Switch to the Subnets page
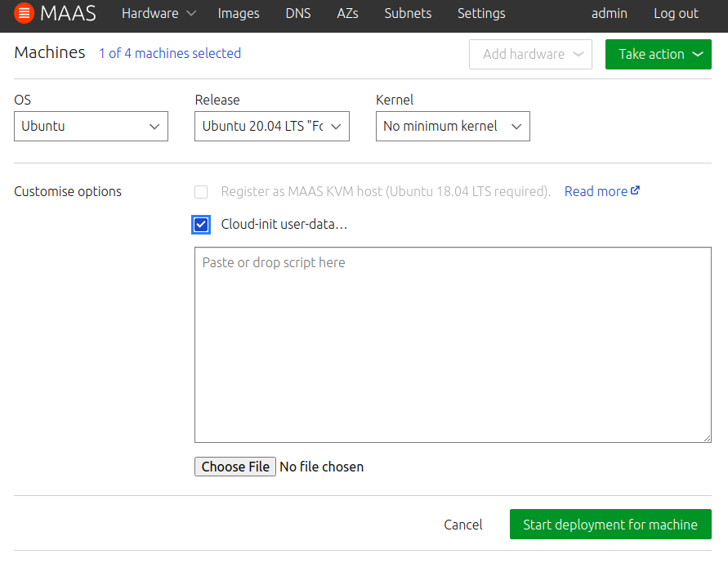 pos(408,14)
